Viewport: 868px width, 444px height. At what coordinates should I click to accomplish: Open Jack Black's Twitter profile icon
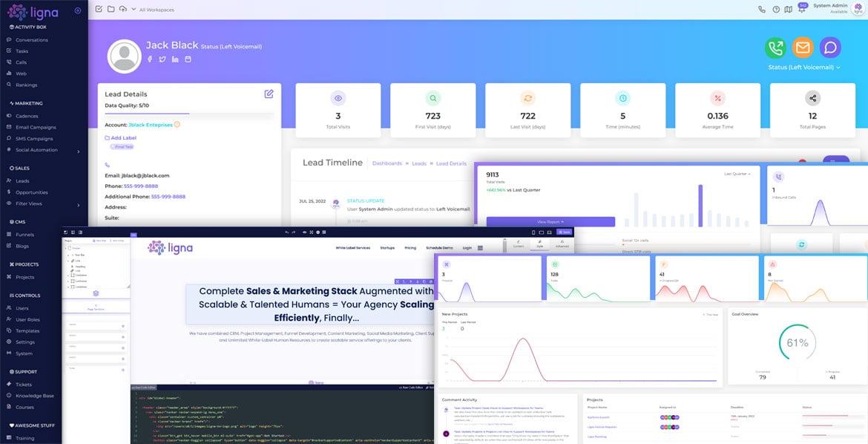162,59
